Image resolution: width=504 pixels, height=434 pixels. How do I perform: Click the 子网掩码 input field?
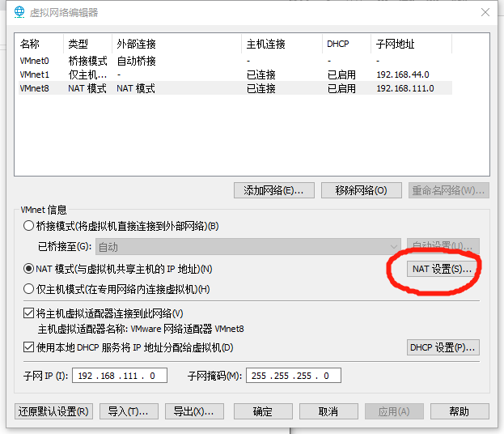(x=294, y=376)
